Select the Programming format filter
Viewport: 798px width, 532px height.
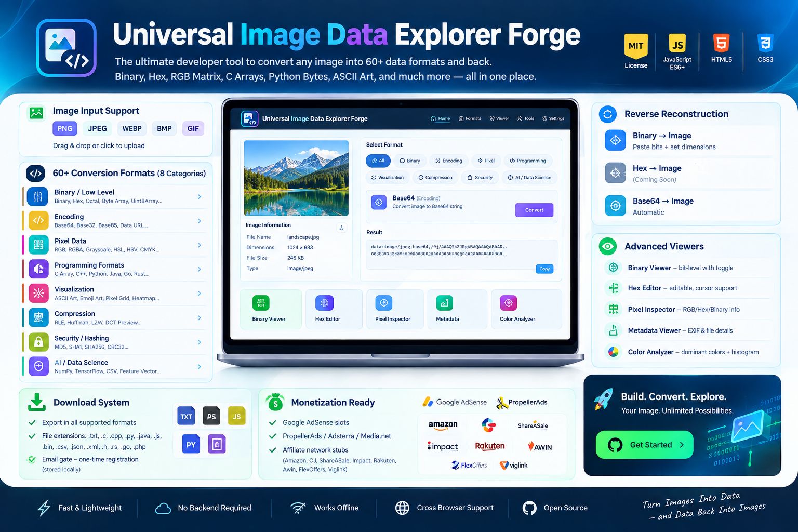[x=527, y=161]
